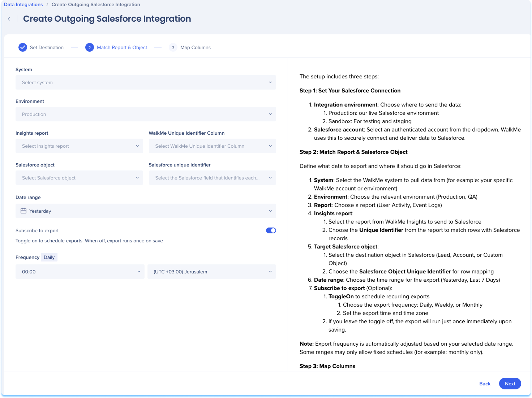Viewport: 532px width, 398px height.
Task: Click the Insights report field label
Action: click(x=32, y=133)
